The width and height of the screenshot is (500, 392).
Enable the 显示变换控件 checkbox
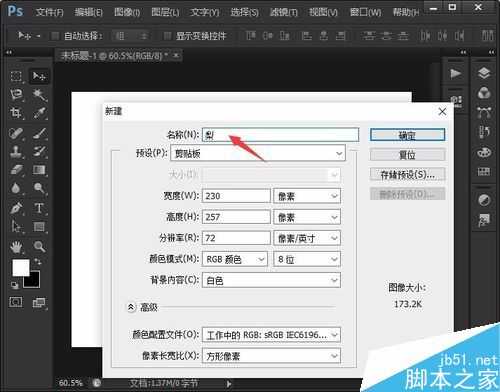[167, 36]
